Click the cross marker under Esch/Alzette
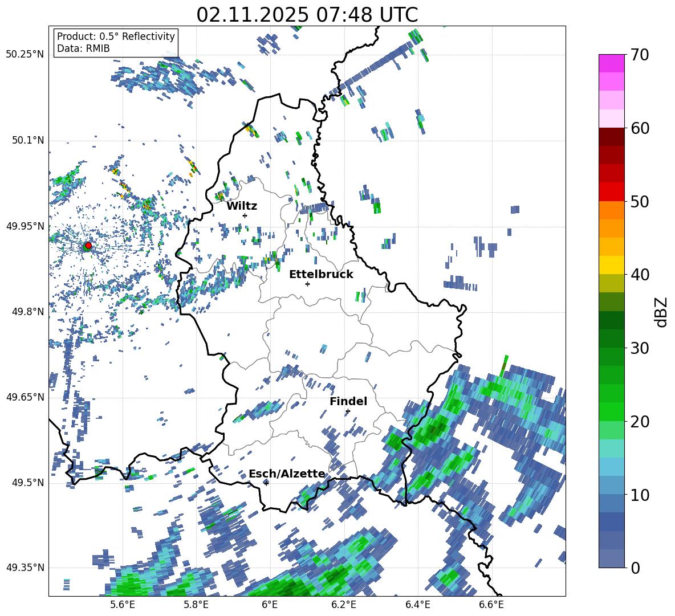This screenshot has height=616, width=675. click(x=266, y=483)
